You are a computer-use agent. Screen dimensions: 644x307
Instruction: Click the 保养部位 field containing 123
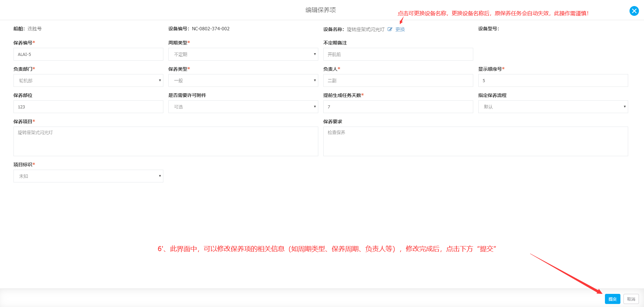[x=88, y=107]
